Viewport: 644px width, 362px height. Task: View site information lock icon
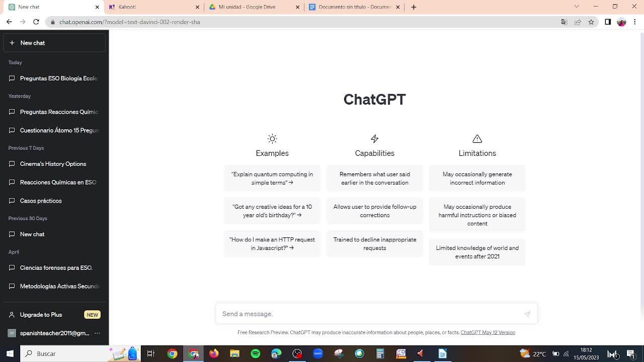tap(52, 22)
